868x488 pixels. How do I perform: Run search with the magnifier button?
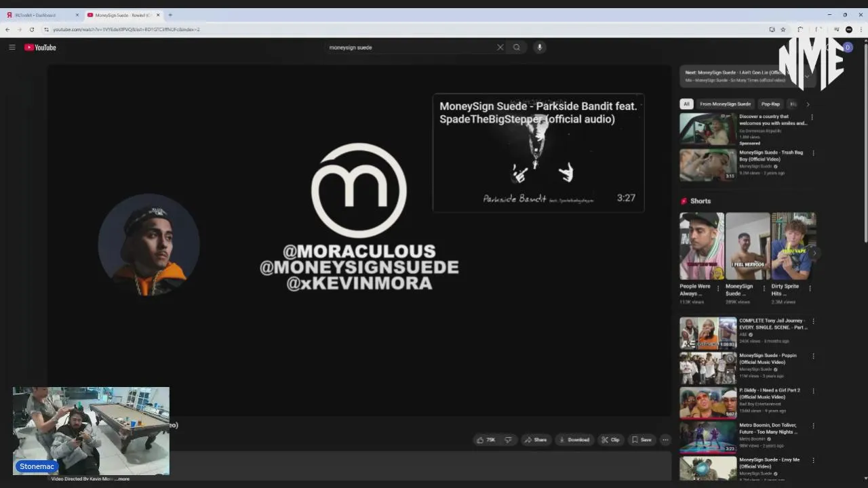tap(517, 47)
